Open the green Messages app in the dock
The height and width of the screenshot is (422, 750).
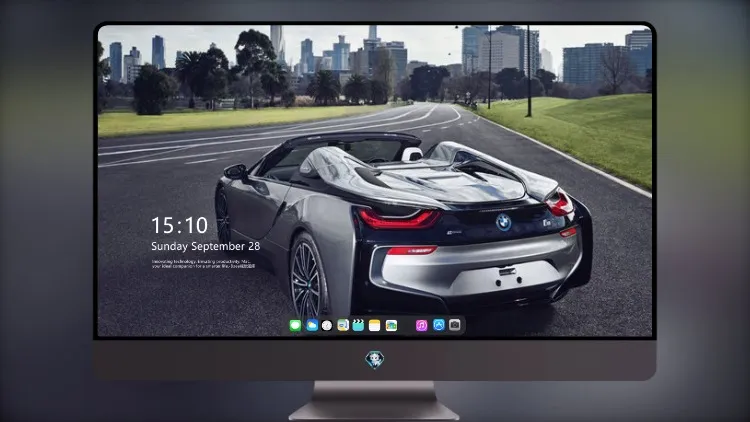(x=295, y=325)
